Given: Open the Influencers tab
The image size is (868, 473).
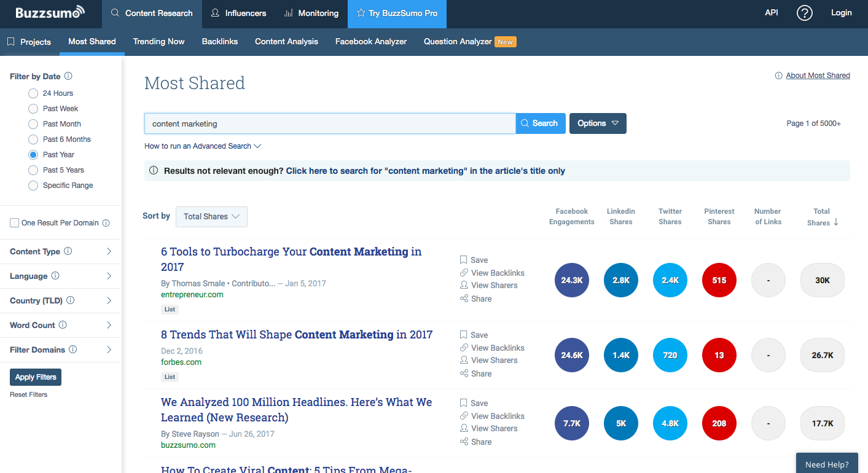Looking at the screenshot, I should (x=238, y=14).
